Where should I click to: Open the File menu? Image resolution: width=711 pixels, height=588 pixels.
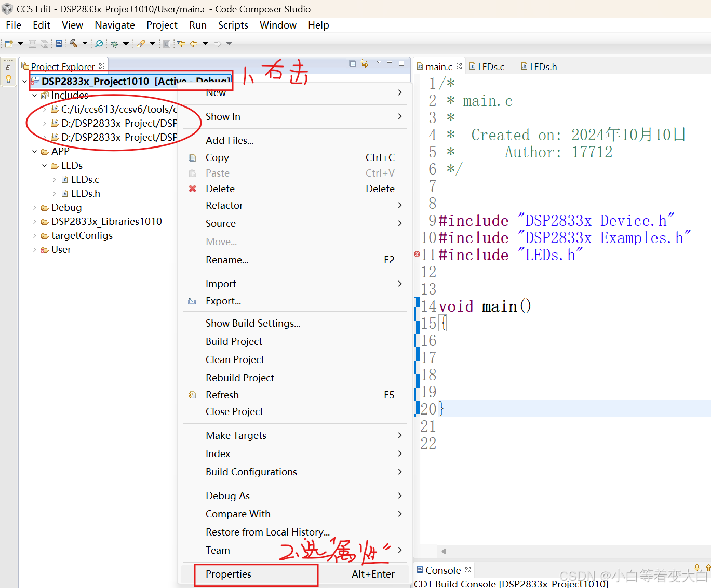pos(14,25)
